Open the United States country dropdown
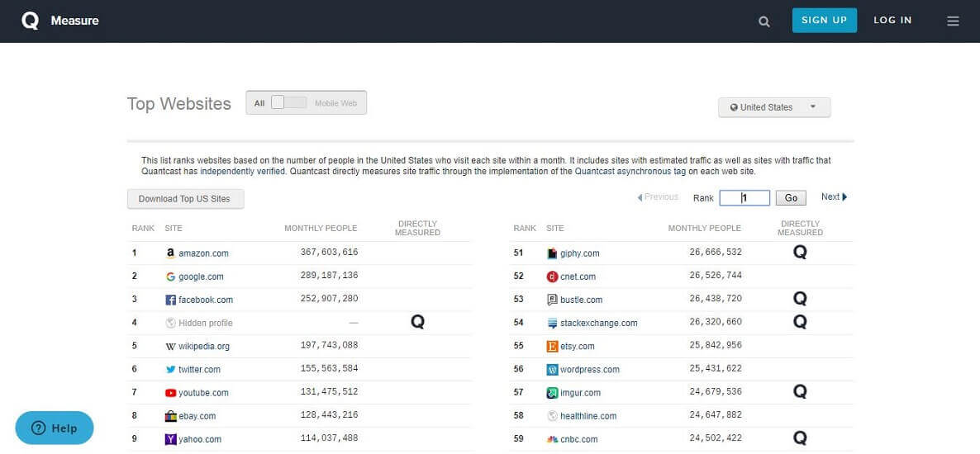This screenshot has width=980, height=454. coord(773,107)
